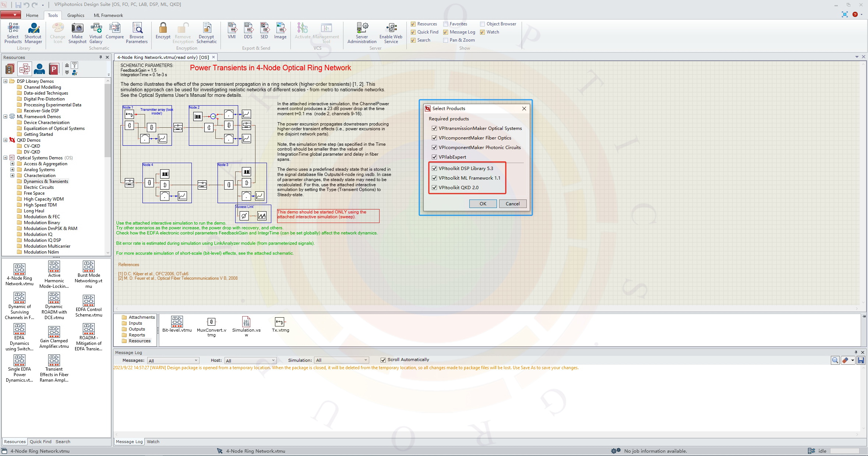Switch to the Home ribbon tab

[32, 15]
